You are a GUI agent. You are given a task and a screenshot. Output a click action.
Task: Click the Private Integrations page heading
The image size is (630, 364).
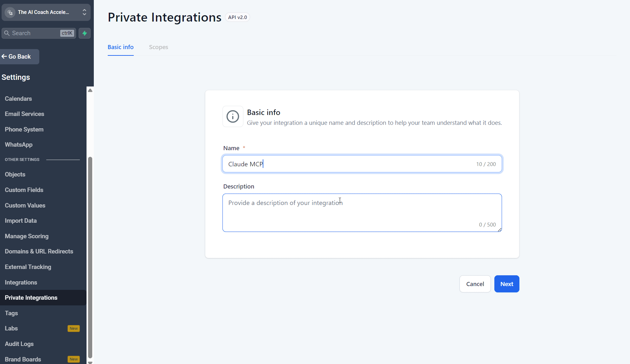(164, 17)
